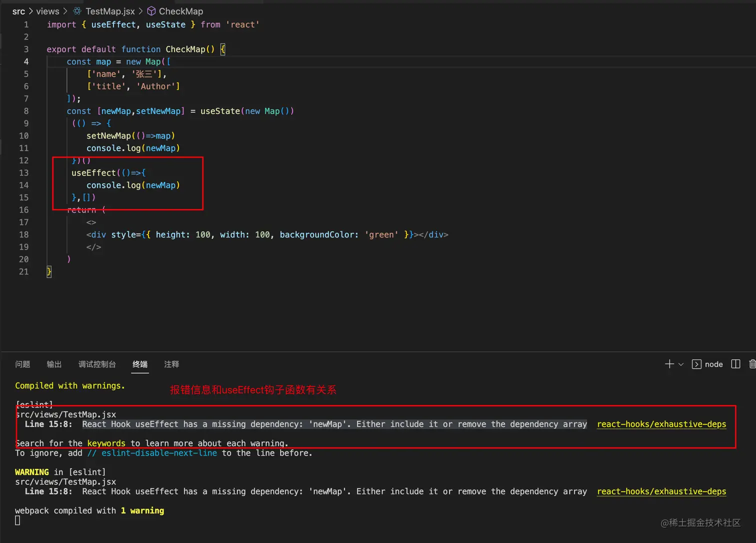Screen dimensions: 756x543
Task: Kill the terminal with the trash icon
Action: pyautogui.click(x=752, y=364)
